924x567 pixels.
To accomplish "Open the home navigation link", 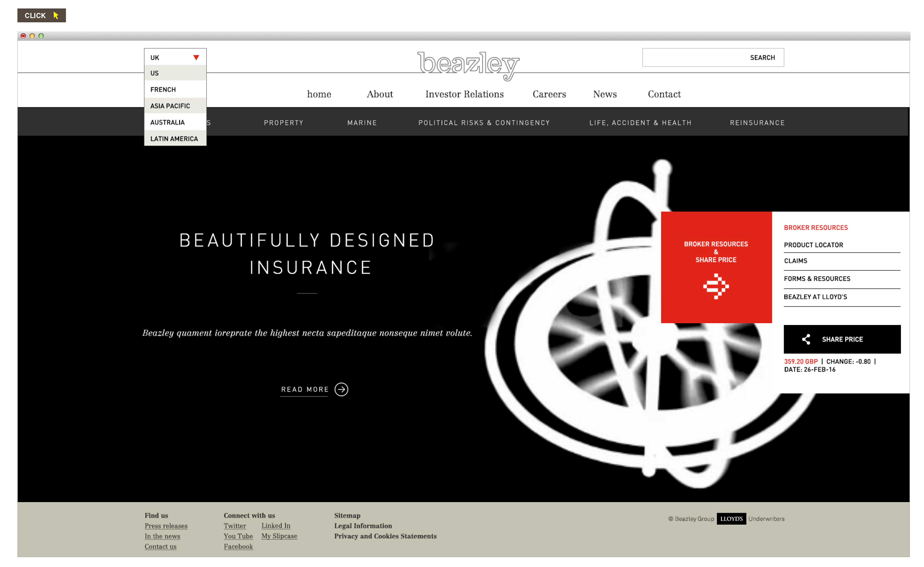I will point(319,94).
